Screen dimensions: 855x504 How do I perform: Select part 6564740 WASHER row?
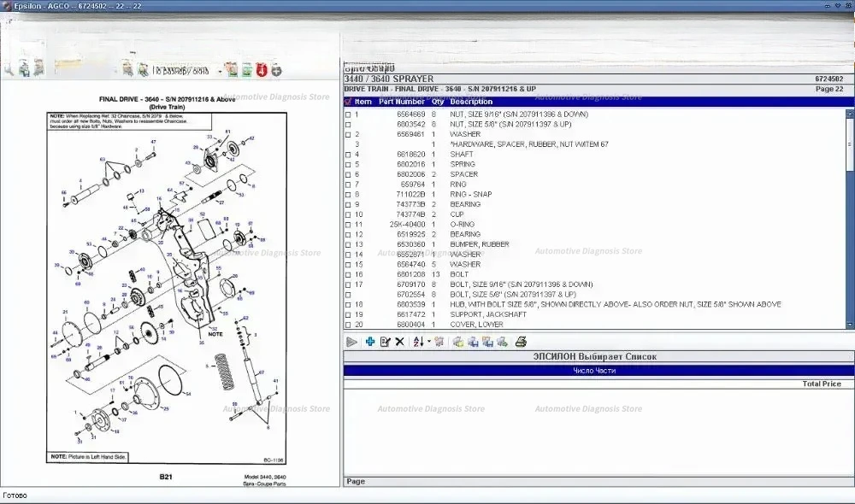594,265
